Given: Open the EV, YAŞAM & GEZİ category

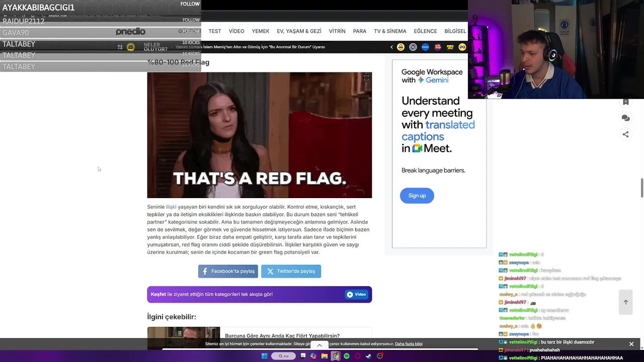Looking at the screenshot, I should tap(299, 31).
